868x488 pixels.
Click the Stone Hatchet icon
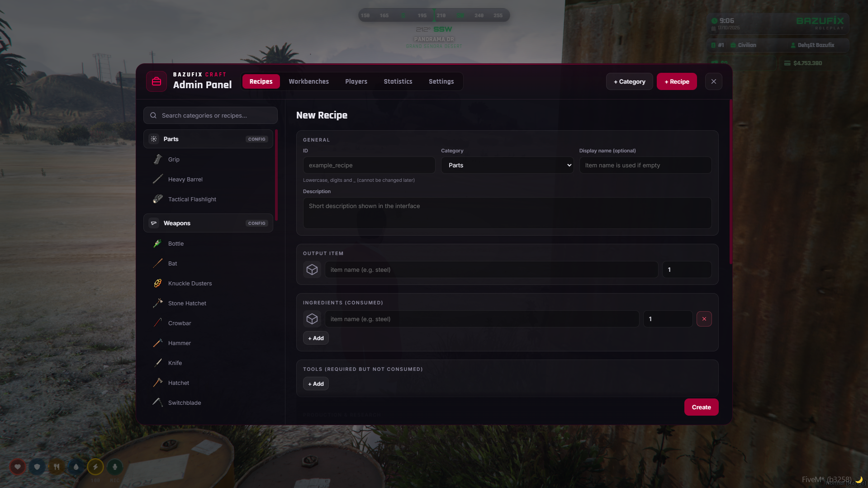point(158,303)
